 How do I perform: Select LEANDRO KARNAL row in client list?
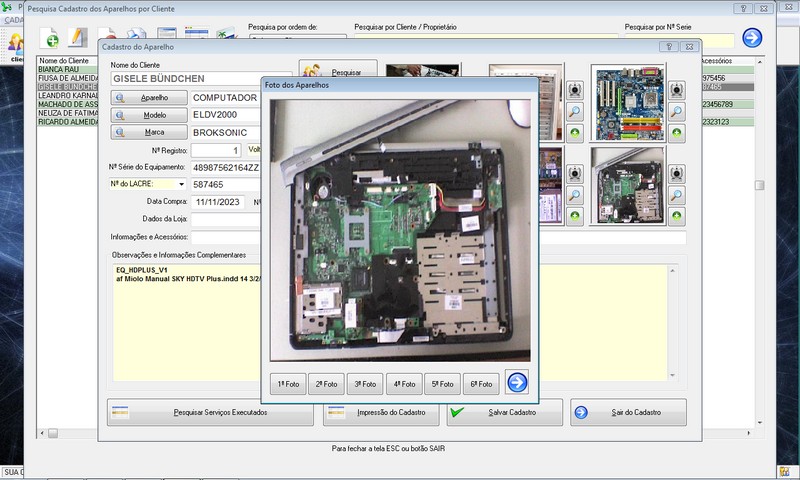[x=67, y=95]
